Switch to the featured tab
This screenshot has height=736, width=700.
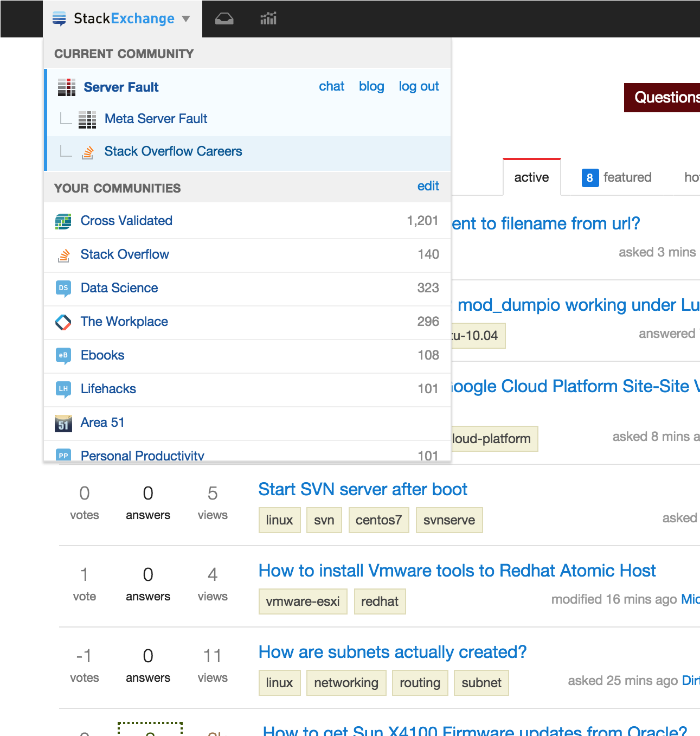pos(616,177)
